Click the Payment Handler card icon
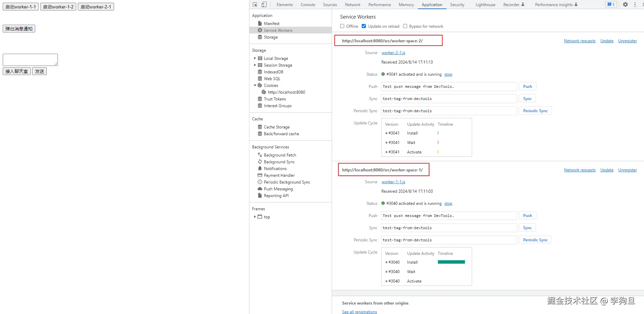This screenshot has height=314, width=644. pos(260,175)
